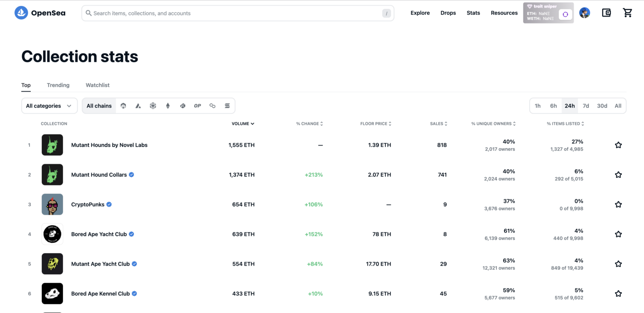Star Bored Ape Yacht Club row
Screen dimensions: 644x313
point(618,234)
